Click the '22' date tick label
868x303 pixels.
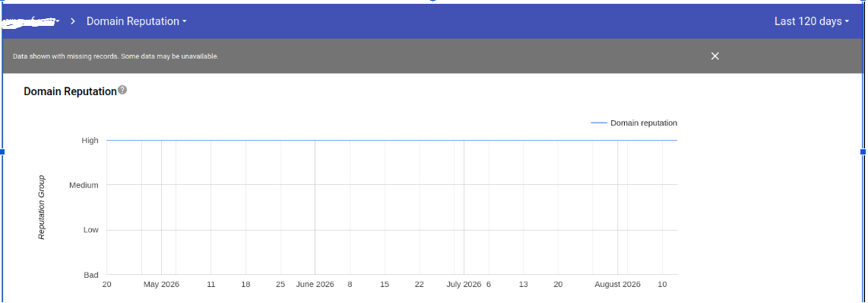(419, 284)
